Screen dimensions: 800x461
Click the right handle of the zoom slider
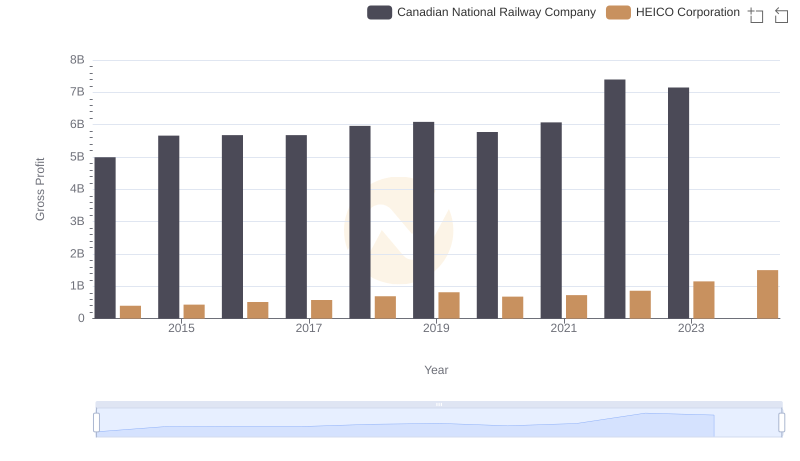click(x=781, y=422)
